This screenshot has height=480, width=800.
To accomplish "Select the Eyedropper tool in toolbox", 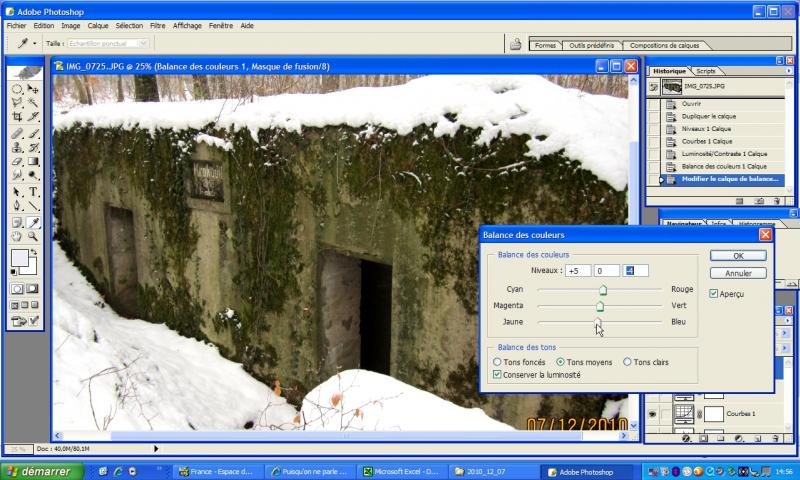I will pos(33,222).
